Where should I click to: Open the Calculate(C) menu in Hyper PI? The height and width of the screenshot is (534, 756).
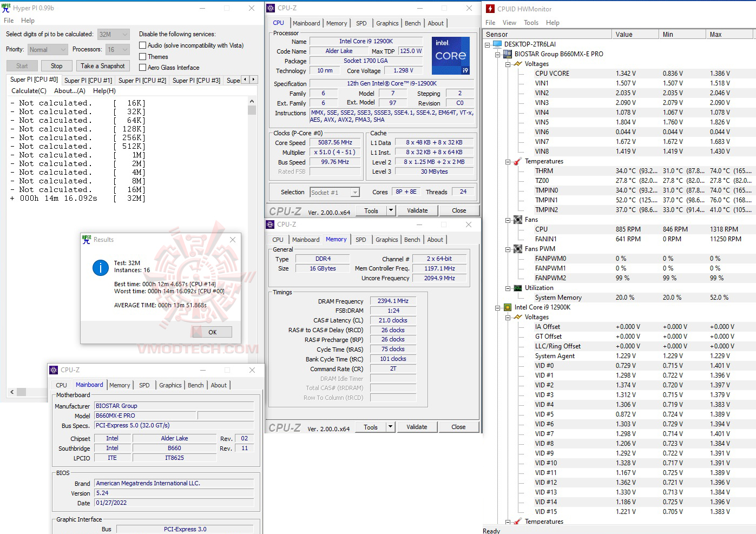click(x=29, y=91)
